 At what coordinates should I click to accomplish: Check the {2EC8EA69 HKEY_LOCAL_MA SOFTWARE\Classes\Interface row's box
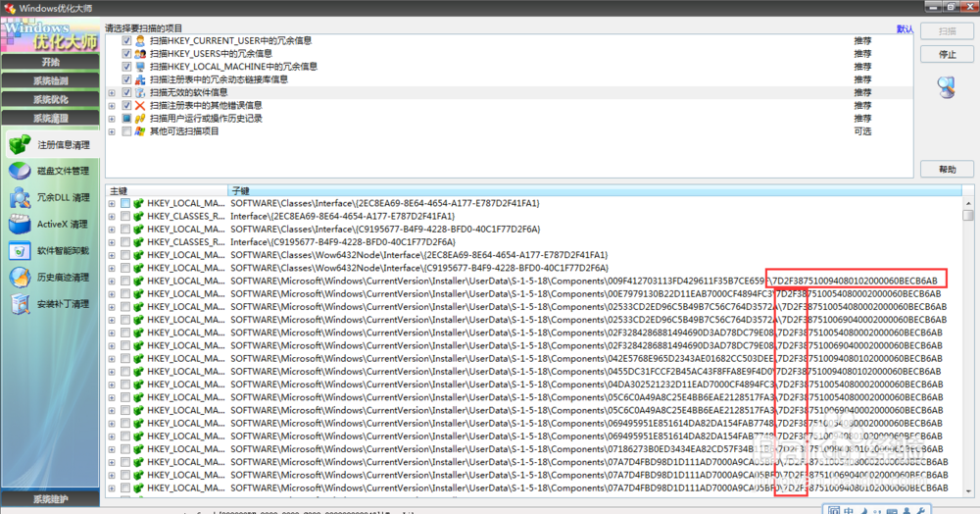125,203
